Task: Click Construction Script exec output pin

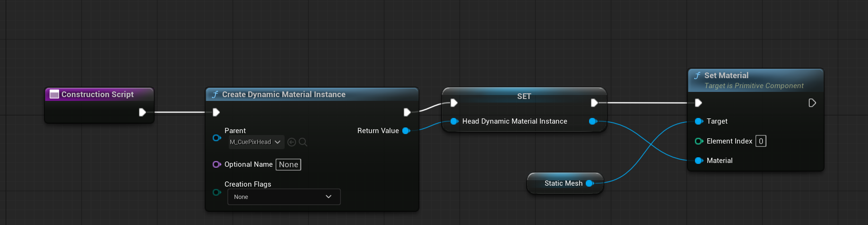Action: [142, 112]
